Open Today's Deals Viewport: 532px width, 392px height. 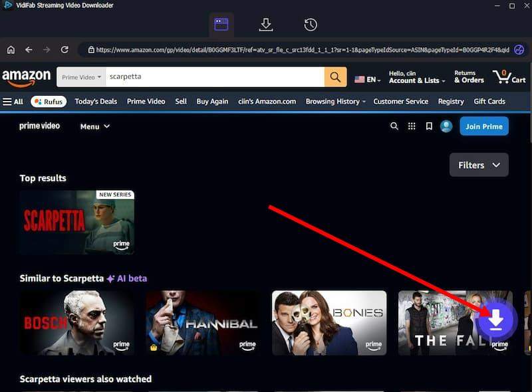pyautogui.click(x=96, y=102)
